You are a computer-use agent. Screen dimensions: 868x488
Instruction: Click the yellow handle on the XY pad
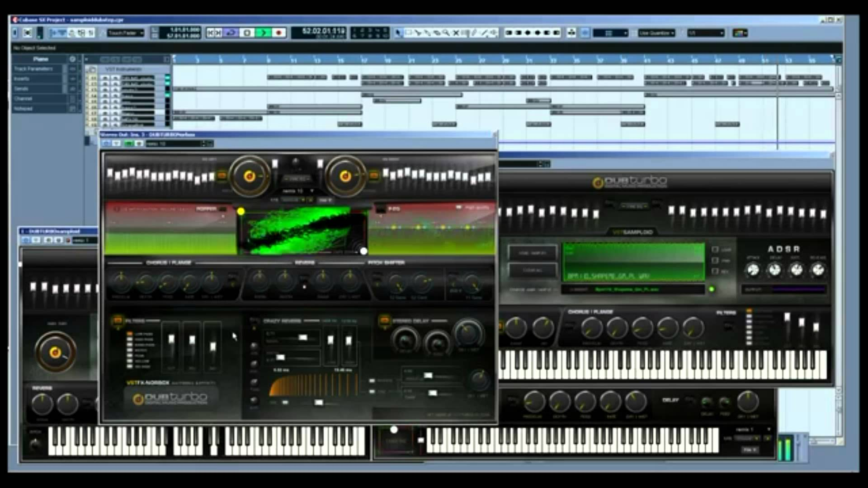[x=241, y=211]
